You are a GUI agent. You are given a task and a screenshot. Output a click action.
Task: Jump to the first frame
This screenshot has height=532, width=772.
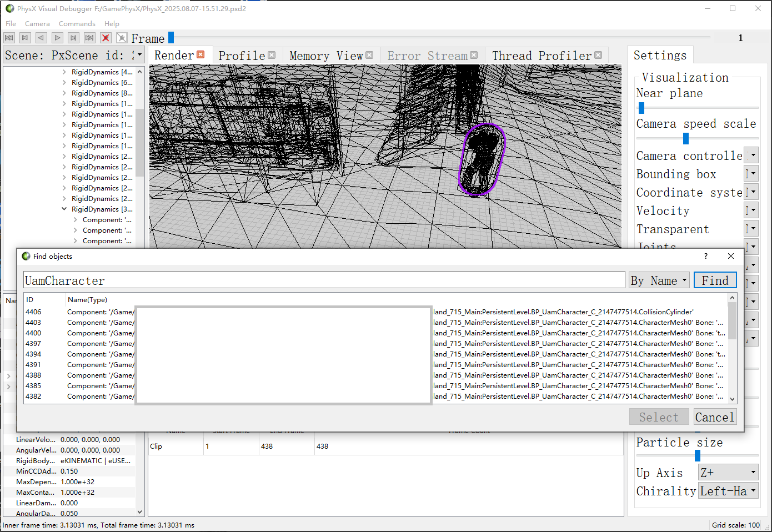9,38
